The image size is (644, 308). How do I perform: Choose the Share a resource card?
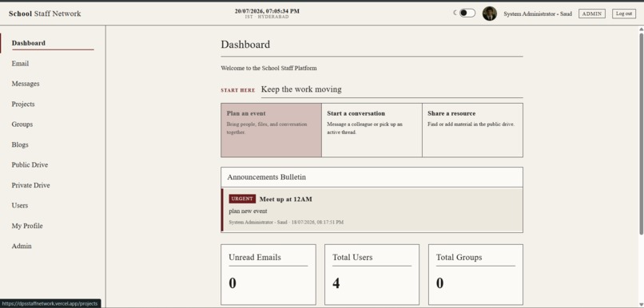(472, 130)
